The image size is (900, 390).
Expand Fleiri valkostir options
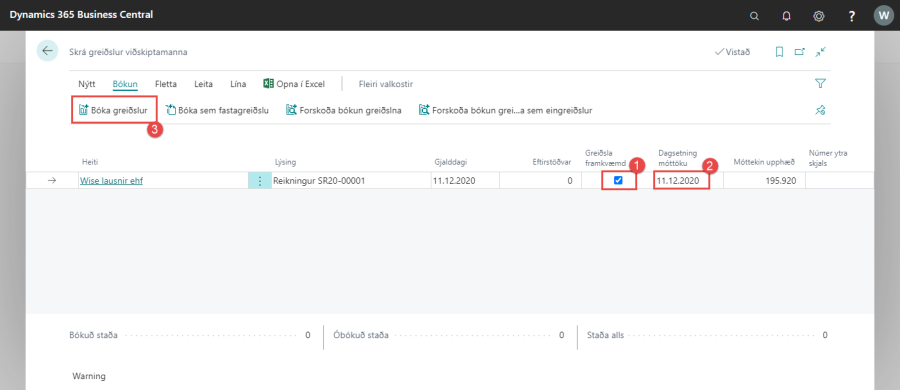386,84
